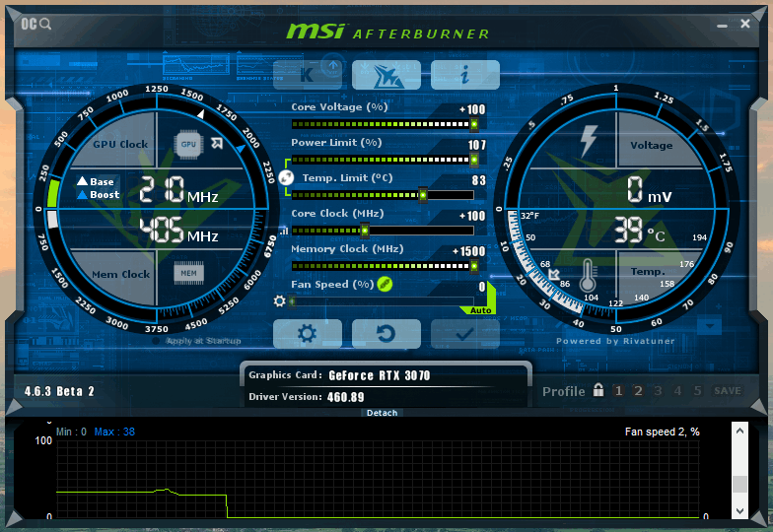Select profile slot 4
Screen dimensions: 773x532
pyautogui.click(x=678, y=390)
